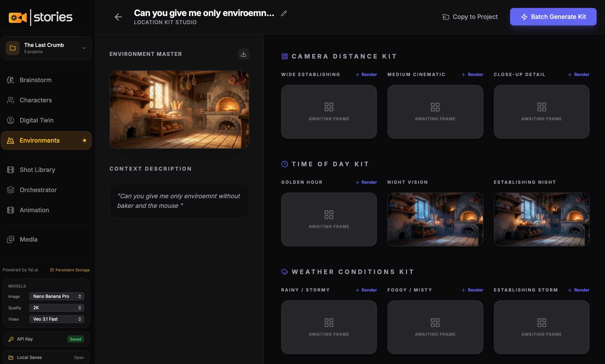Viewport: 605px width, 364px height.
Task: Select the Environments sidebar item
Action: (46, 140)
